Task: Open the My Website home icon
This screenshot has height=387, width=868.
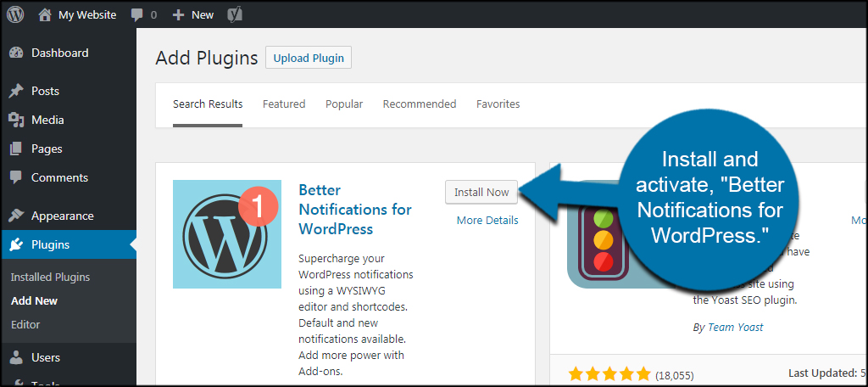Action: (45, 15)
